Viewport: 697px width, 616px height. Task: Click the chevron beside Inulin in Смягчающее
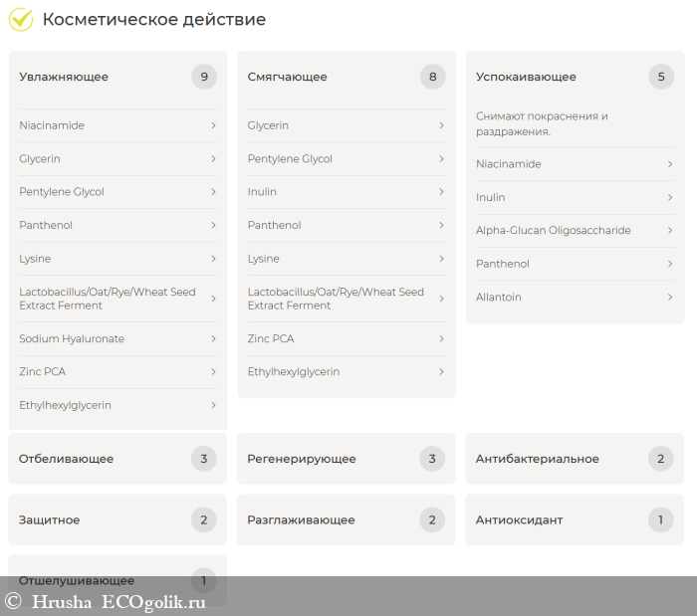[441, 191]
